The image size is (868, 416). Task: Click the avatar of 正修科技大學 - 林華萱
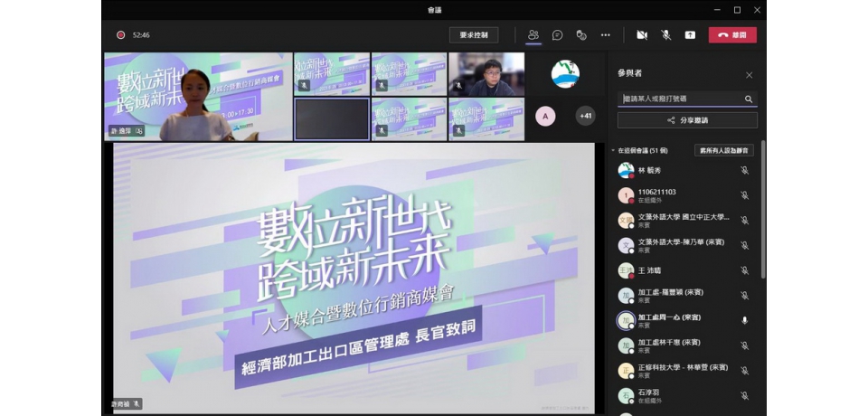point(626,371)
